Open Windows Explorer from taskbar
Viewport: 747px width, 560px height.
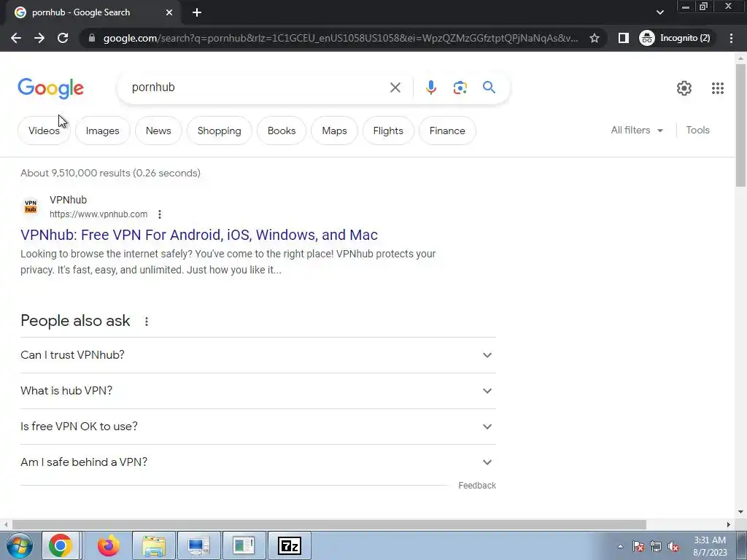click(154, 545)
